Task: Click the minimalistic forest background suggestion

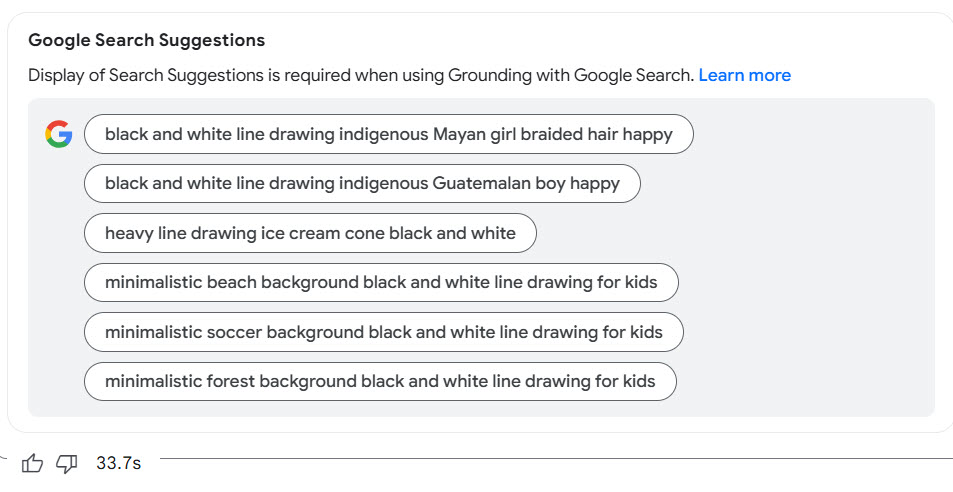Action: point(380,381)
